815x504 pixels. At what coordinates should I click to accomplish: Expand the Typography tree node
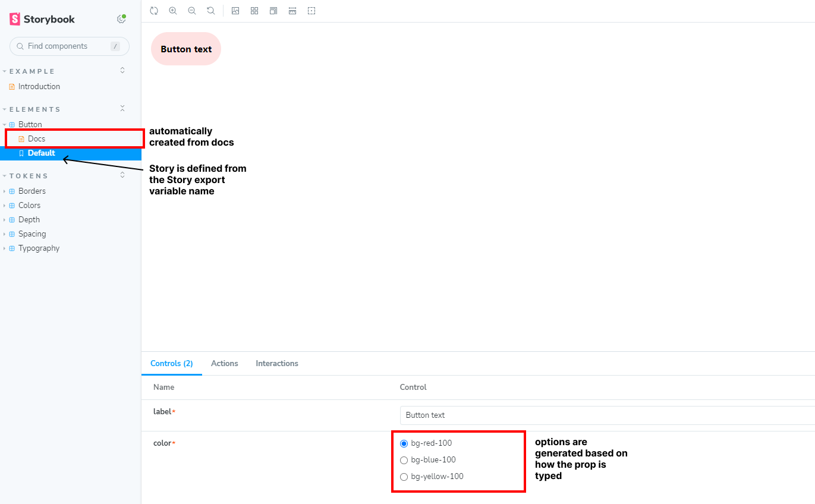click(39, 248)
